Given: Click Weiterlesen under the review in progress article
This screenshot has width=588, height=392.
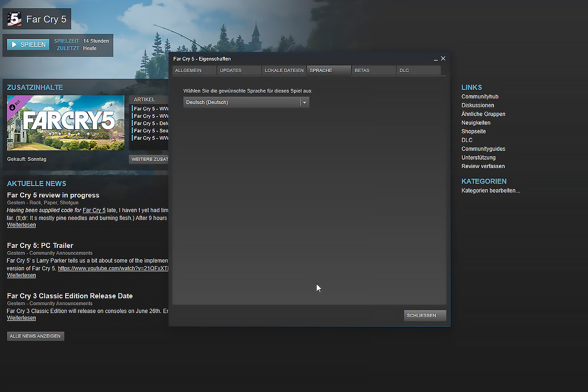Looking at the screenshot, I should [x=21, y=225].
